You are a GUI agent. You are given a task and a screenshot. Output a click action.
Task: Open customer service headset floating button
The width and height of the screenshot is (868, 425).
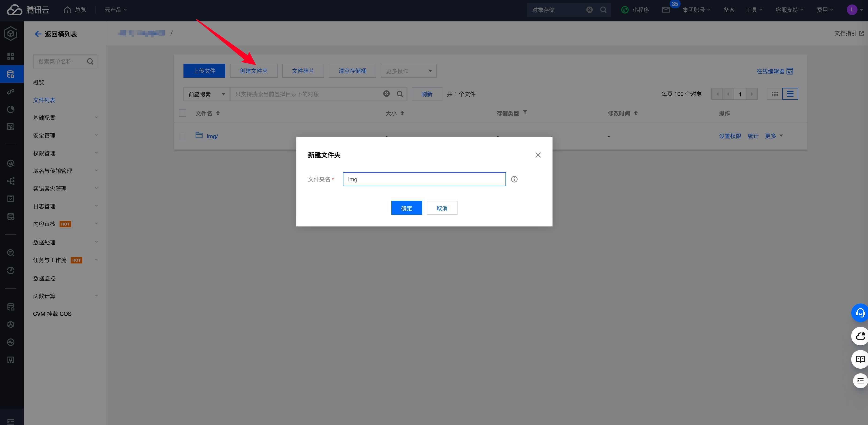[860, 313]
